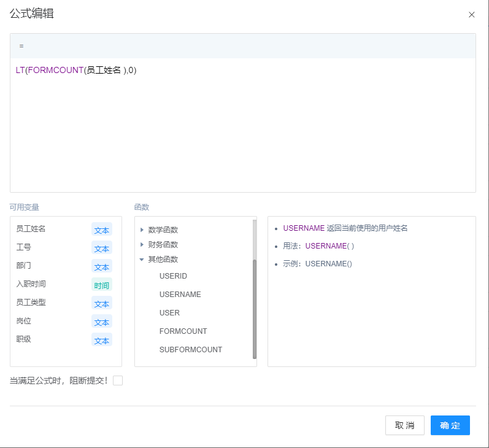Click LT in the formula text
This screenshot has height=448, width=489.
(20, 70)
